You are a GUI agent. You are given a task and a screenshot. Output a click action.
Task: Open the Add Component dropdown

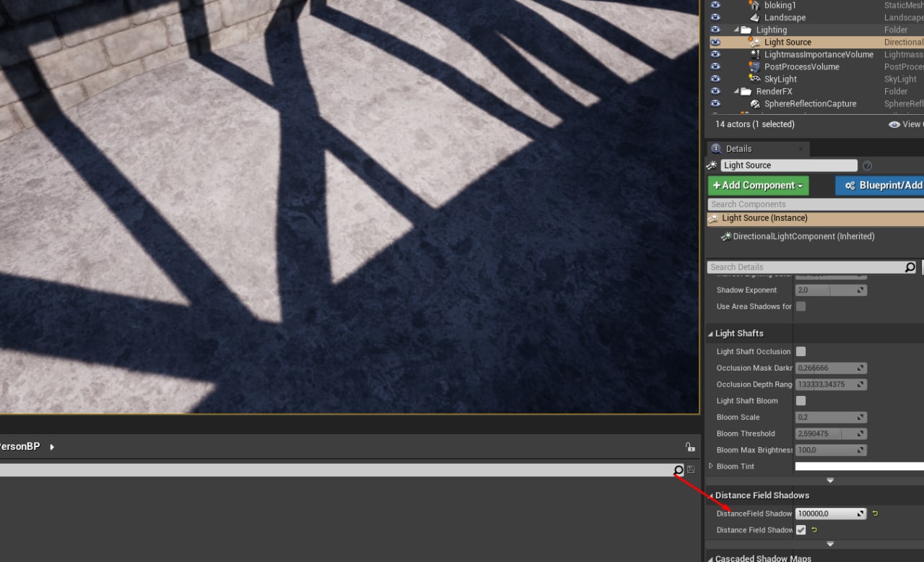[x=758, y=186]
